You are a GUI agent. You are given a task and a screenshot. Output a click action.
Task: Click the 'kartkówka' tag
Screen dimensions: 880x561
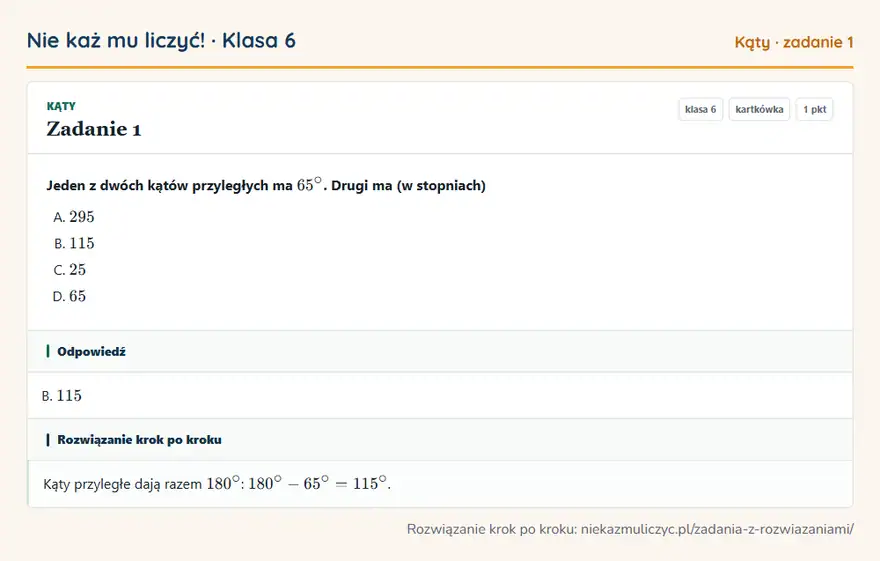coord(759,109)
